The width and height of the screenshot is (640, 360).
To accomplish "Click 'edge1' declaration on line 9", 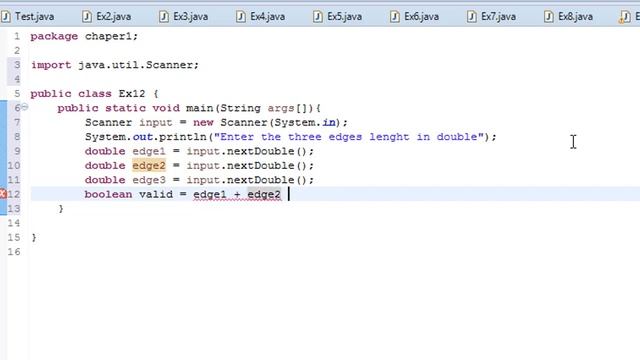I will pyautogui.click(x=149, y=151).
